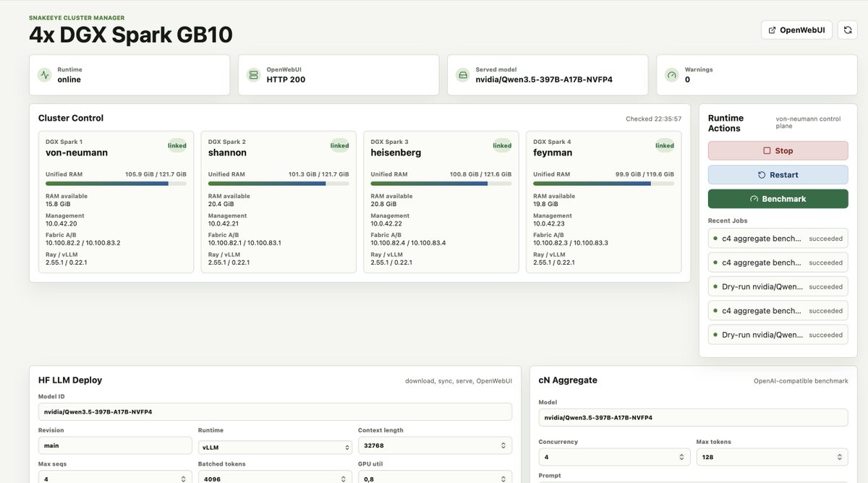Click the cN Aggregate section heading

568,380
